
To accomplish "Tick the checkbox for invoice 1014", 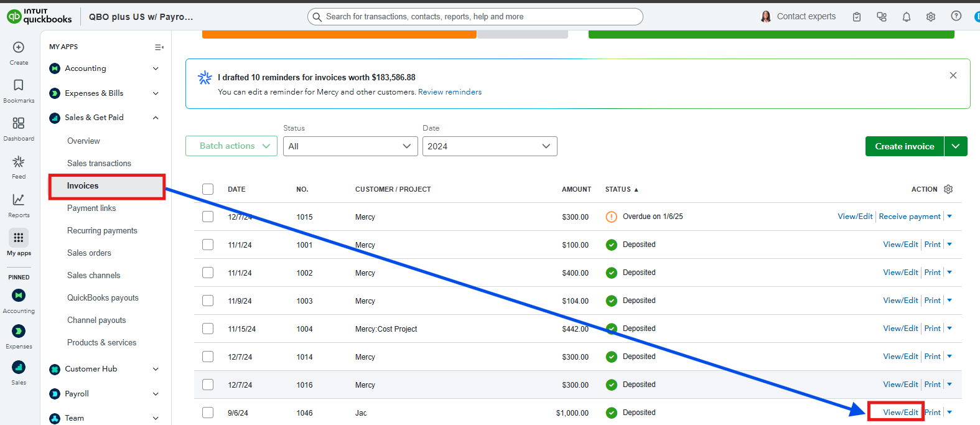I will [x=208, y=357].
